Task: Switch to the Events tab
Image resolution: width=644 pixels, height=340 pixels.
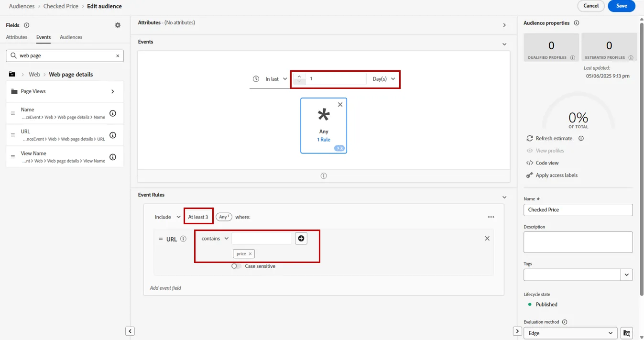Action: click(44, 37)
